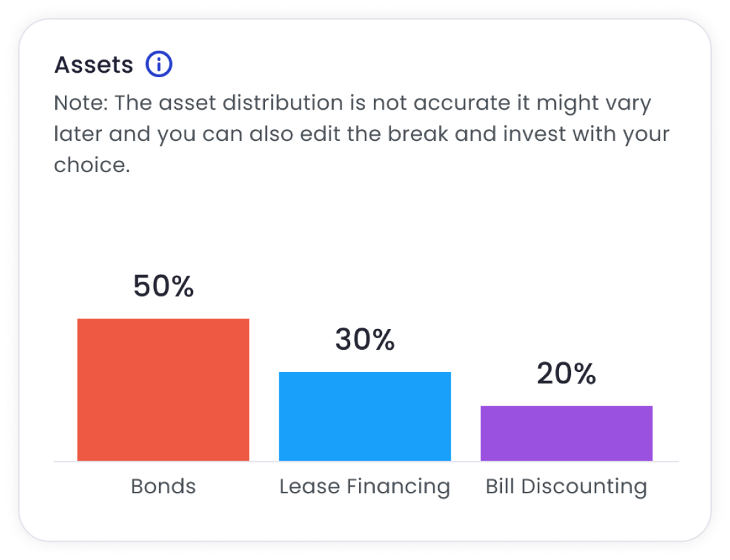
Task: Click the Bill Discounting axis label
Action: coord(566,486)
